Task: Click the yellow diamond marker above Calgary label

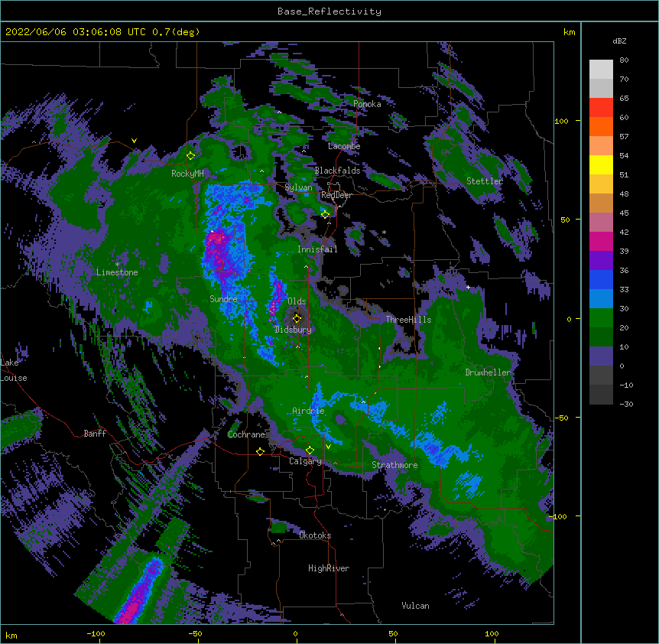Action: coord(310,450)
